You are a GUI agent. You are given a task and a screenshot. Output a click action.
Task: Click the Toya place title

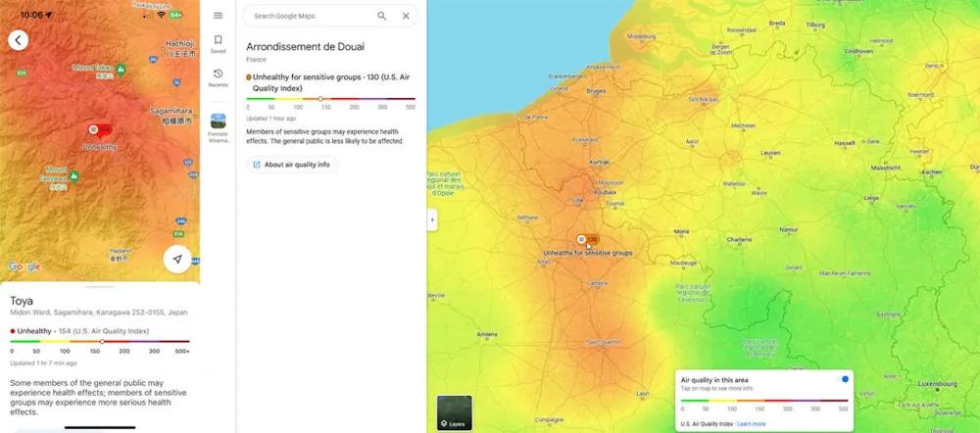pos(22,301)
